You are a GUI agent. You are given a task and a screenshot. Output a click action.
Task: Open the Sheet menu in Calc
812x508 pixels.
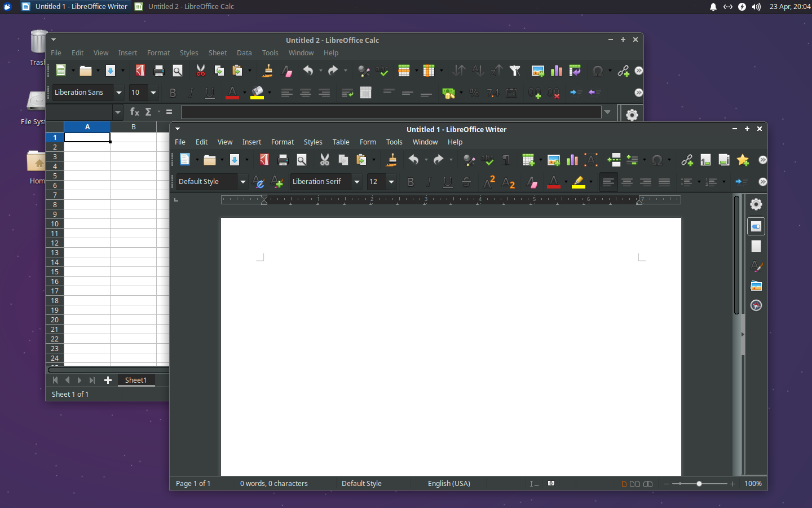pos(218,52)
